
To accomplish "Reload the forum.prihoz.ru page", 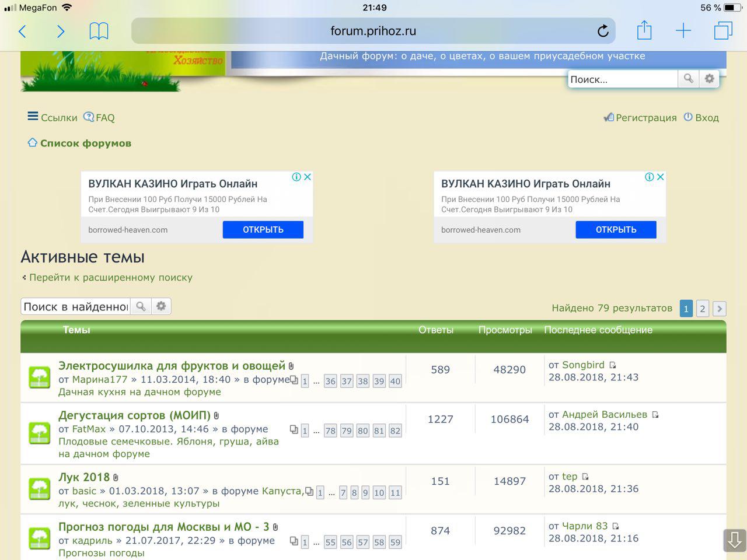I will [x=603, y=32].
